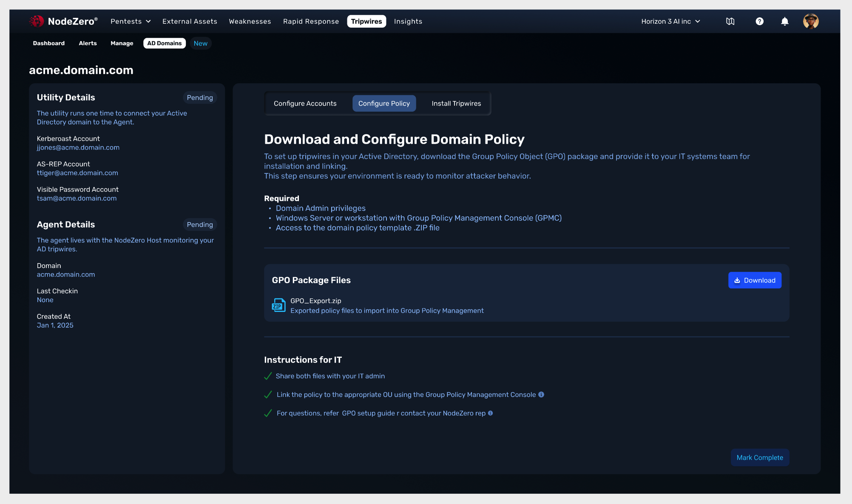Click the acme.domain.com page heading
This screenshot has width=852, height=504.
point(81,70)
